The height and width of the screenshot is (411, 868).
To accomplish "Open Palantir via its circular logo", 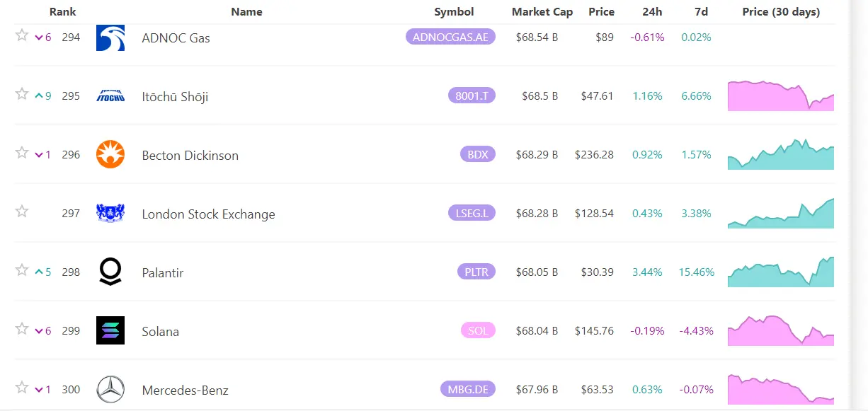I will coord(110,272).
